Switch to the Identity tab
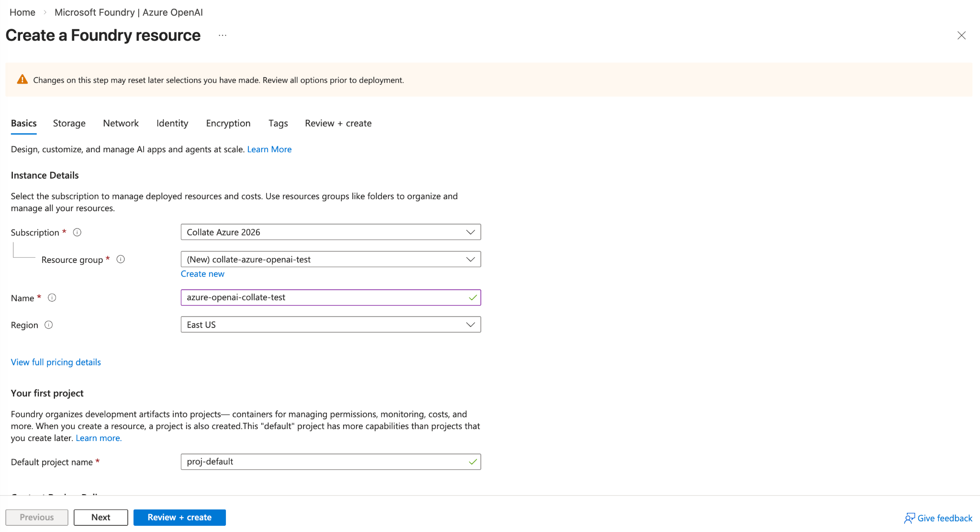980x532 pixels. point(172,123)
